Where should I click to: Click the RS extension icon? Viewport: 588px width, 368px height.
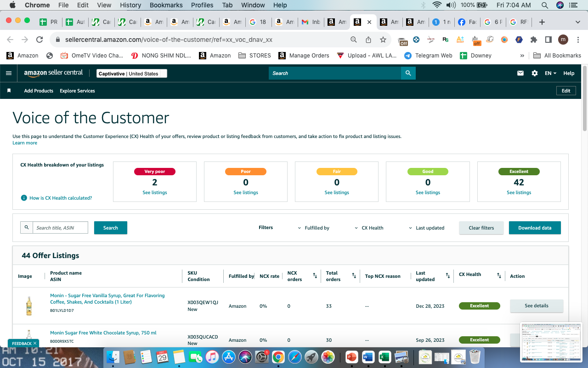445,40
